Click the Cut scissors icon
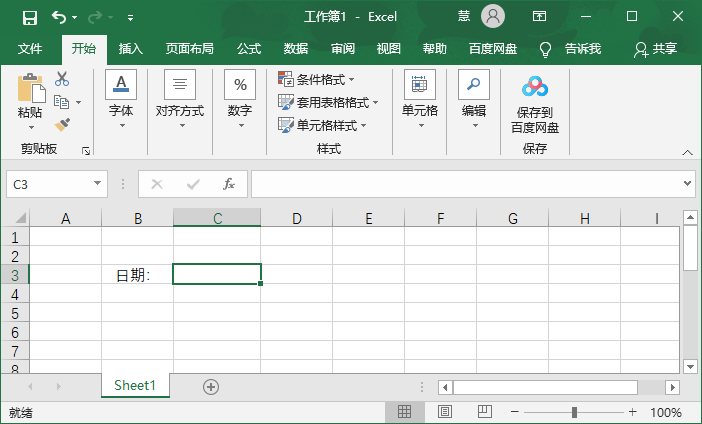The image size is (702, 424). [62, 79]
